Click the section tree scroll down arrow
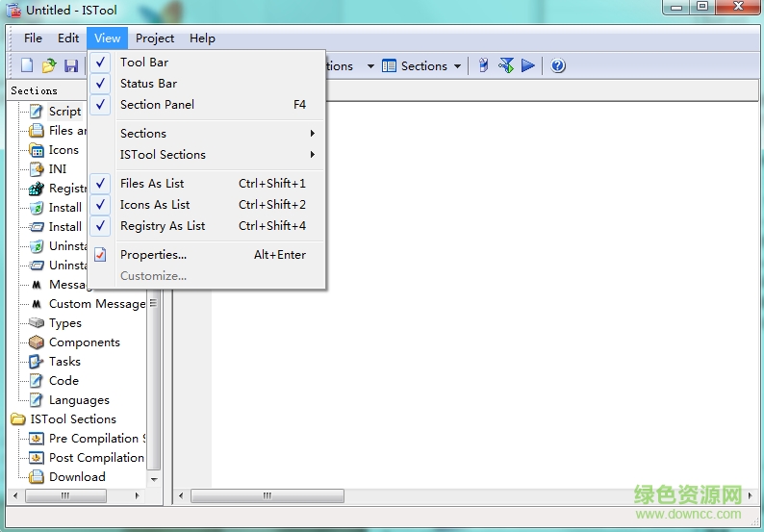Screen dimensions: 764x532 (x=154, y=479)
